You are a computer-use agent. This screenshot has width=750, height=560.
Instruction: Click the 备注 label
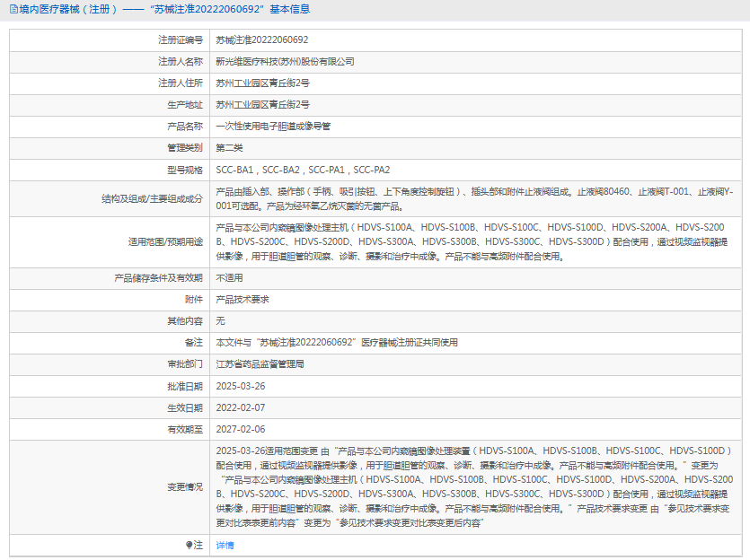pos(194,342)
